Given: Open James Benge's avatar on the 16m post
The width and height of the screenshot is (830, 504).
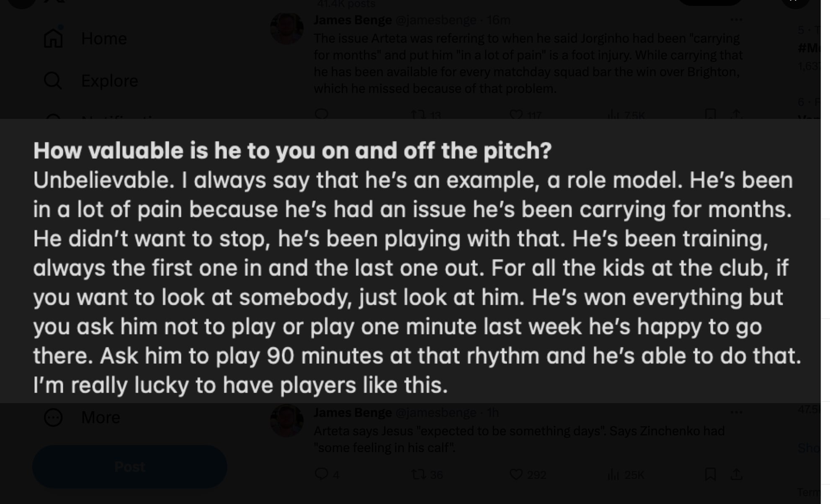Looking at the screenshot, I should 287,28.
